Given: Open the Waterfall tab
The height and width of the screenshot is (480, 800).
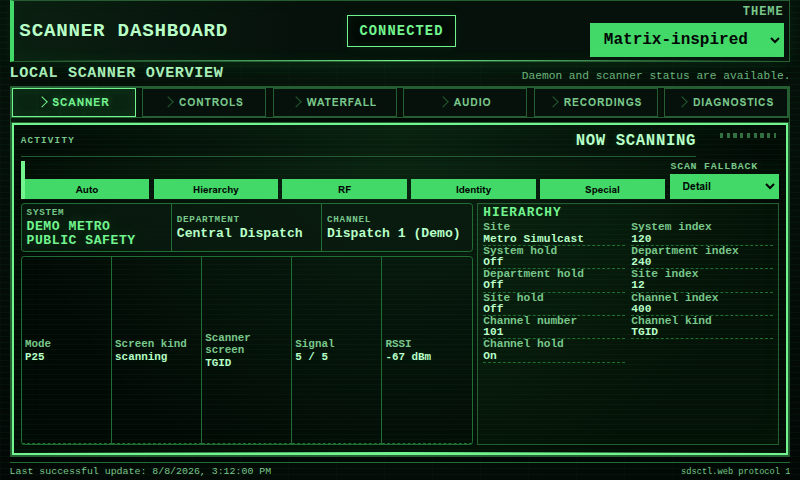Looking at the screenshot, I should click(335, 102).
